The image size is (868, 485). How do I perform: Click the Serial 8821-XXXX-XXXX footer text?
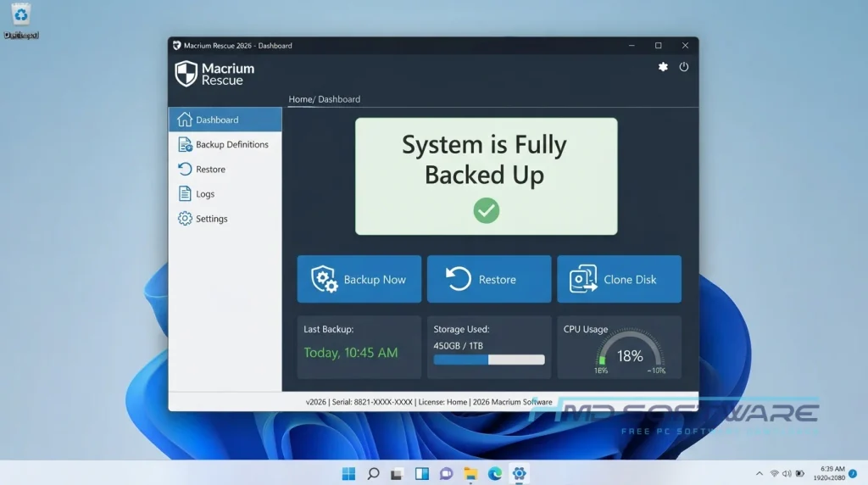pos(372,402)
